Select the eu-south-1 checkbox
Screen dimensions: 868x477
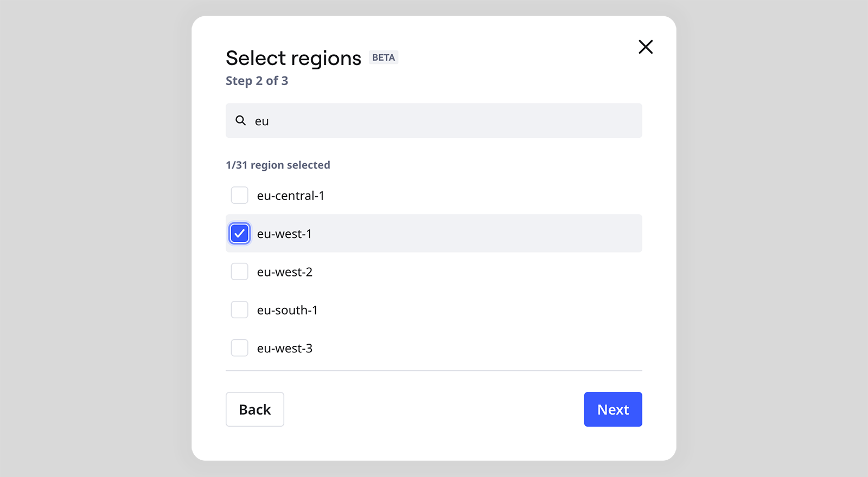coord(239,310)
